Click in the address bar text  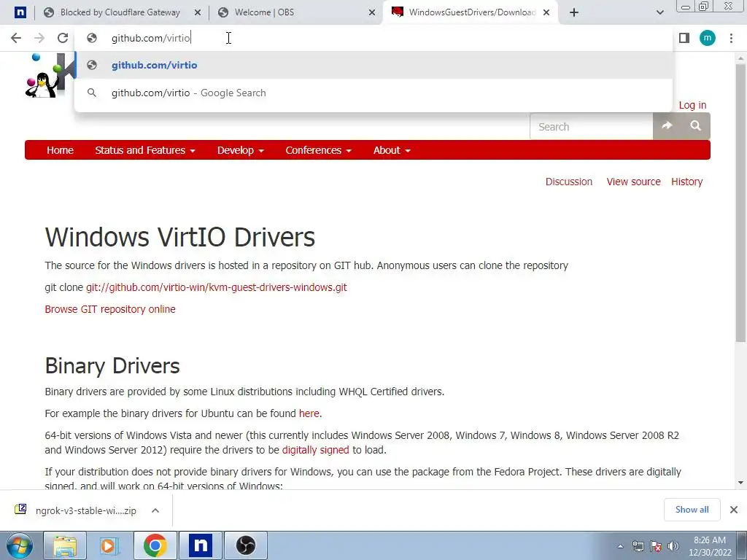151,38
